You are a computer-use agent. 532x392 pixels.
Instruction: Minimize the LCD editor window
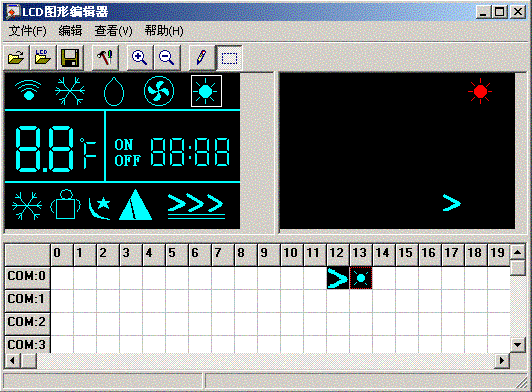click(x=483, y=12)
